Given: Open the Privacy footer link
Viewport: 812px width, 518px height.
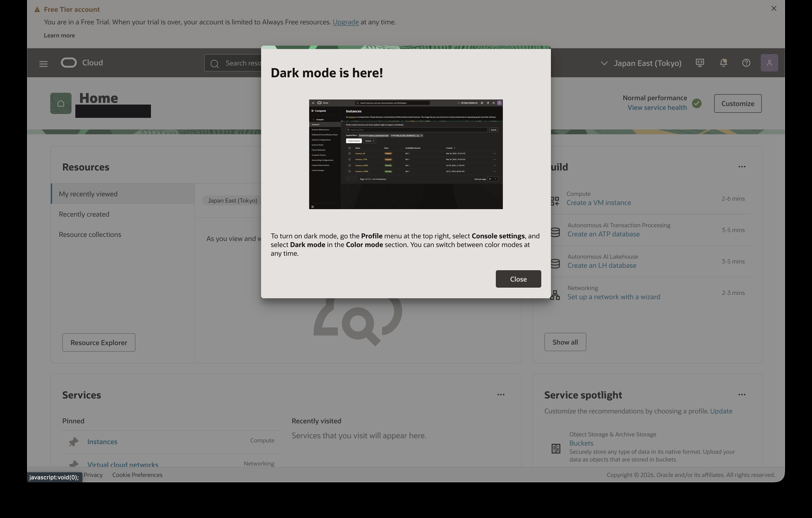Looking at the screenshot, I should [x=93, y=475].
